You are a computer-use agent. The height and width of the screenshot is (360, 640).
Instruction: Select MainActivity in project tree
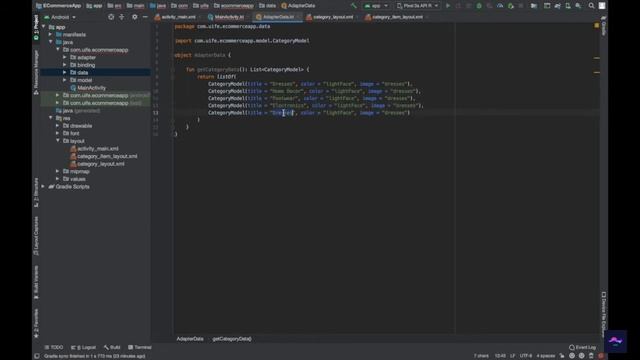click(x=91, y=88)
